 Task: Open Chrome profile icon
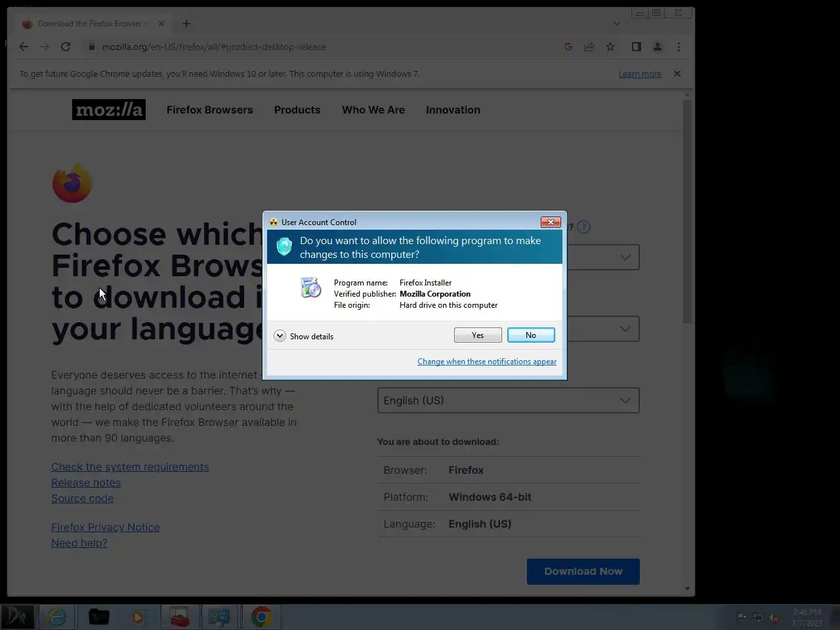point(657,47)
